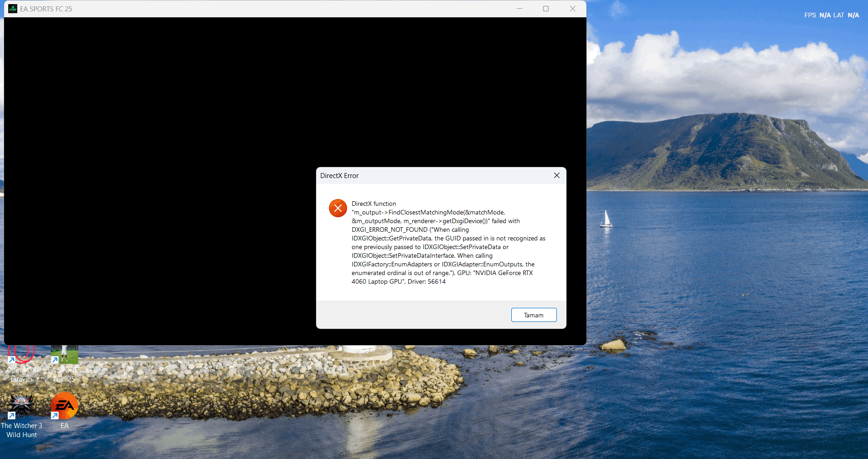868x459 pixels.
Task: Select the Opera GX desktop shortcut
Action: pos(21,364)
